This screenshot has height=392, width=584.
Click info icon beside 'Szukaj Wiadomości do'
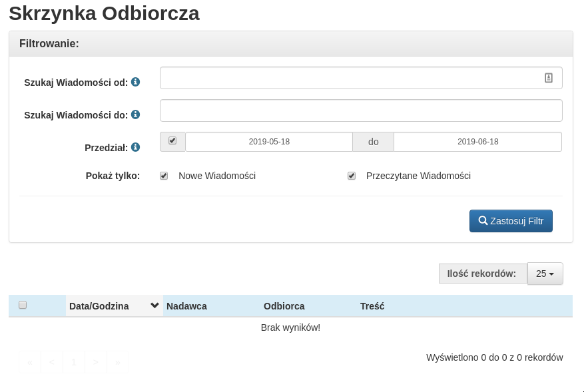[x=135, y=114]
